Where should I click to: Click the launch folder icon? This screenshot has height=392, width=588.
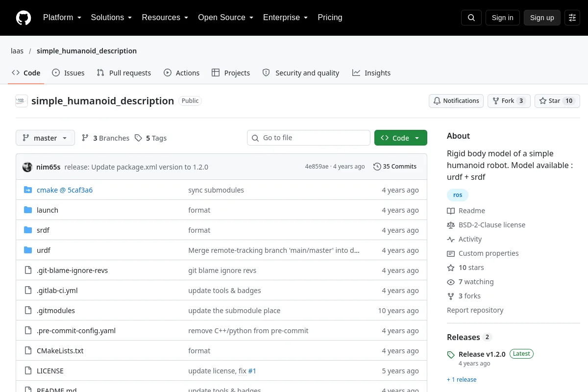28,210
